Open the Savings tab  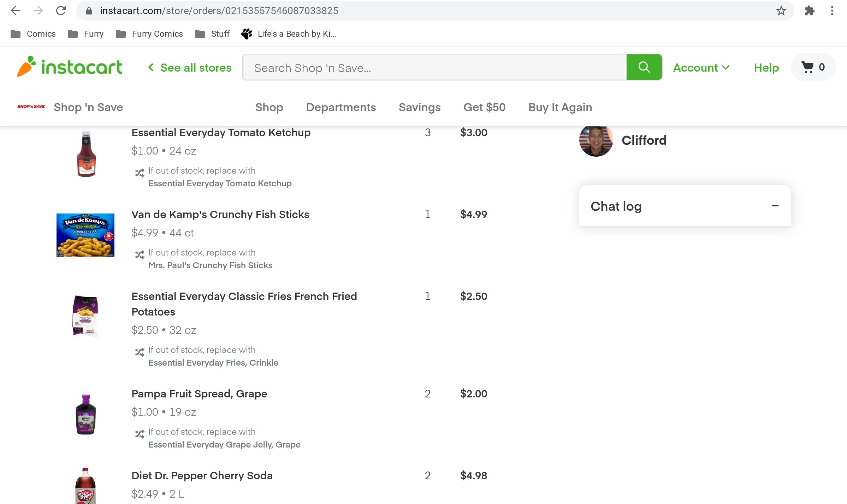(420, 107)
